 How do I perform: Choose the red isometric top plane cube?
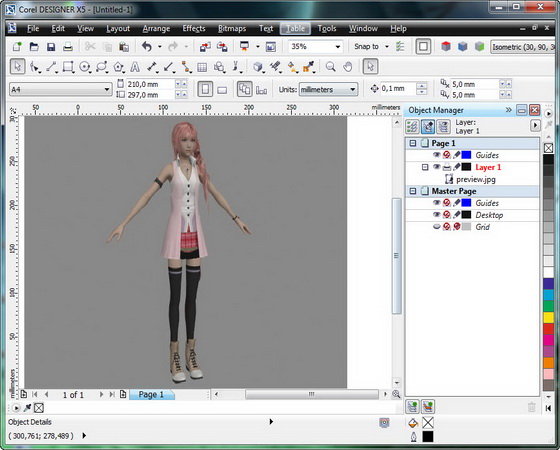pos(446,46)
